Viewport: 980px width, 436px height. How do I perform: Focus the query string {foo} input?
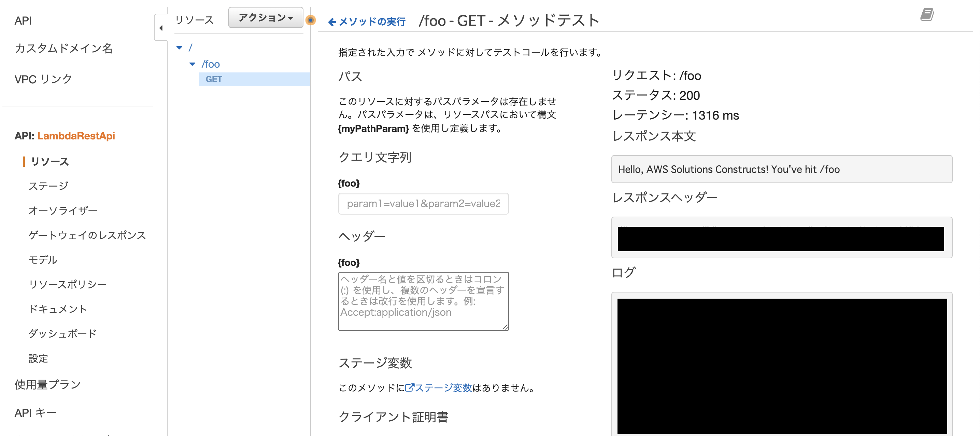423,204
